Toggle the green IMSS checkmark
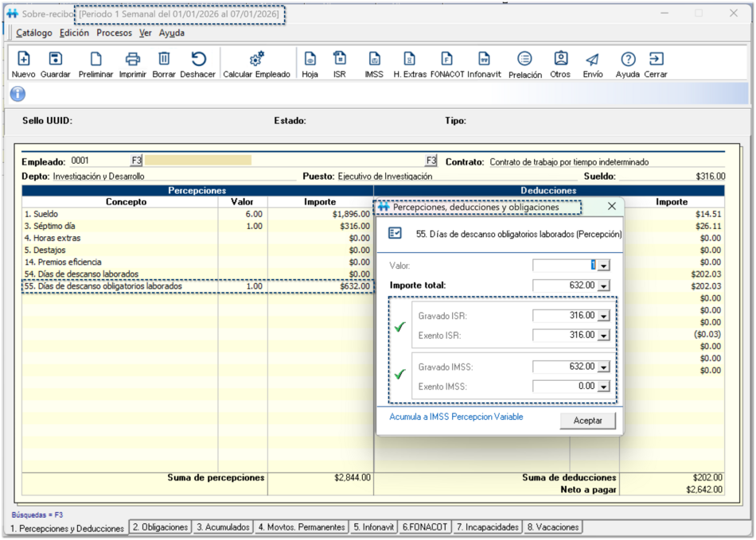Image resolution: width=756 pixels, height=540 pixels. click(x=399, y=375)
